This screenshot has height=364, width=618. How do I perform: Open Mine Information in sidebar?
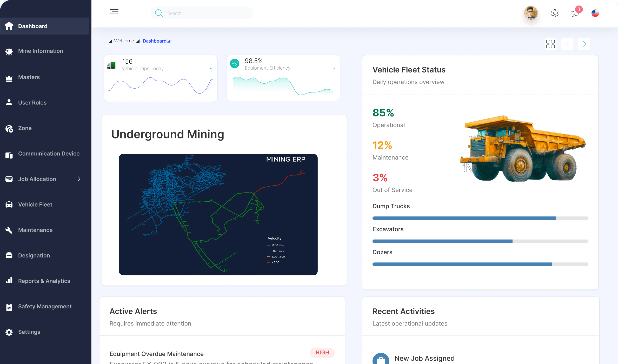click(x=41, y=51)
